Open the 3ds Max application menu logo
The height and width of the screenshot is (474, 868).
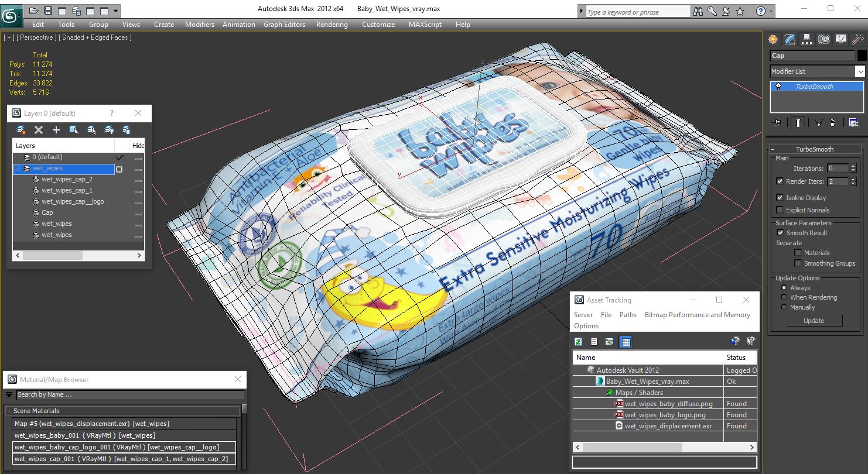tap(12, 15)
